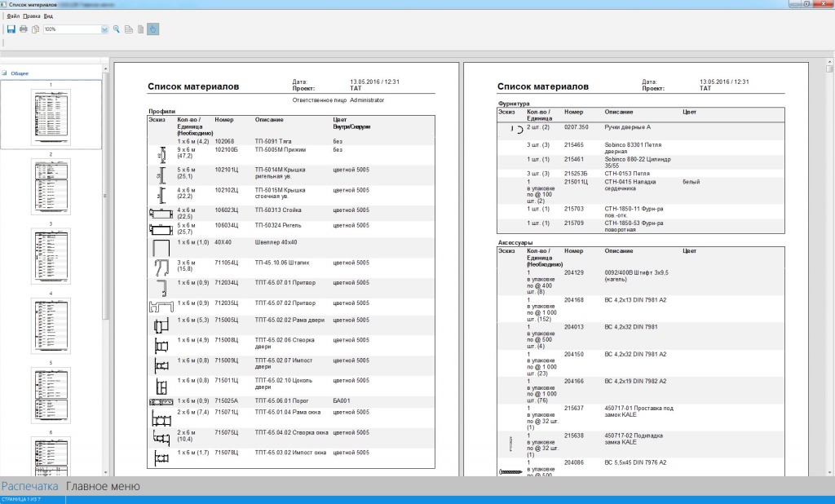Select the Фурнитура section heading

[514, 104]
